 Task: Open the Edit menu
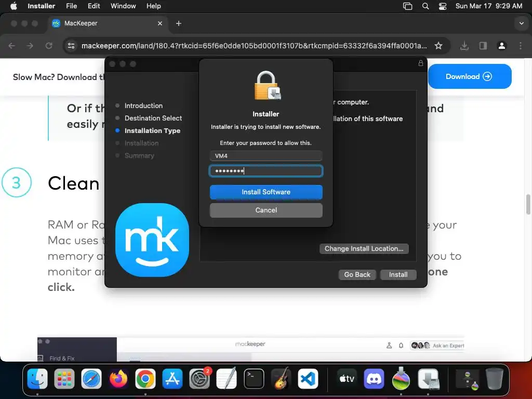coord(94,6)
